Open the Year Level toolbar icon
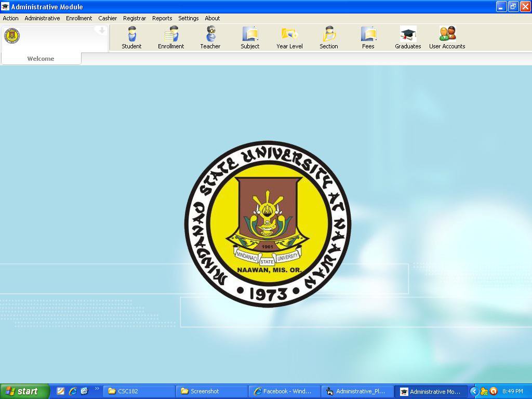The height and width of the screenshot is (399, 532). 289,38
